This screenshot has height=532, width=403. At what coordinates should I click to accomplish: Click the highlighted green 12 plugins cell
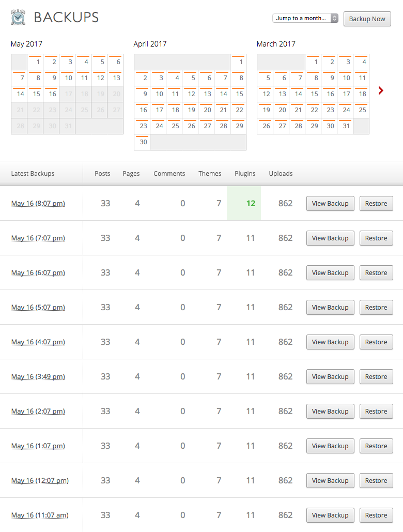[244, 203]
